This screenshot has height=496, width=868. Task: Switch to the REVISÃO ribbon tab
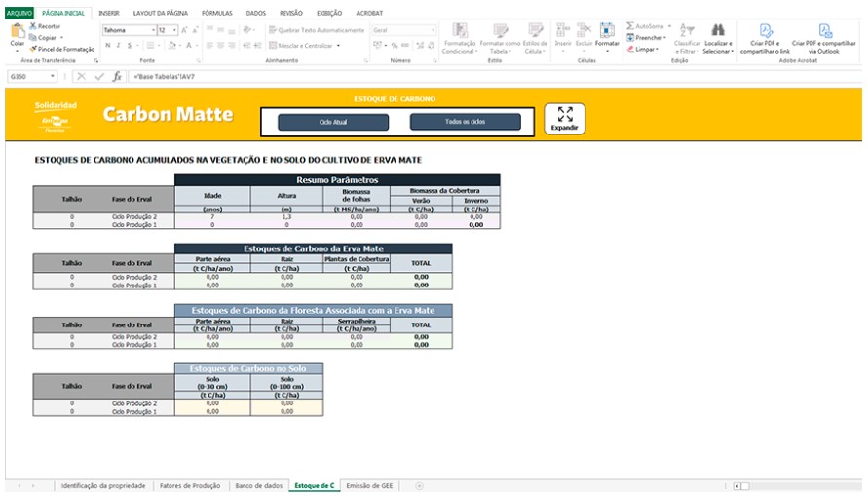[x=291, y=13]
